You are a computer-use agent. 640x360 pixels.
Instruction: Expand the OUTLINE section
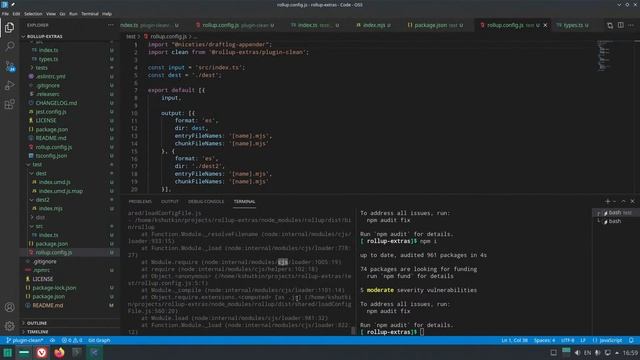click(x=37, y=323)
